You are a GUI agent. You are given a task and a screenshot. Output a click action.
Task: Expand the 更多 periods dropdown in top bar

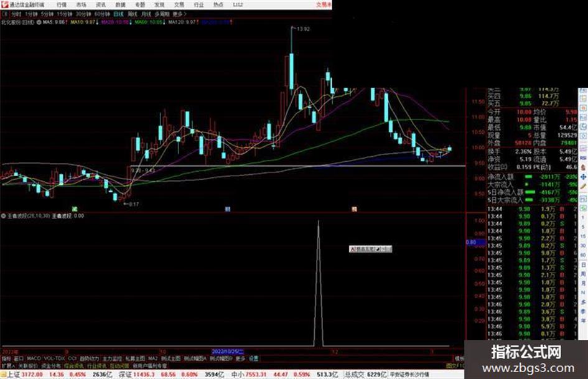pos(180,14)
